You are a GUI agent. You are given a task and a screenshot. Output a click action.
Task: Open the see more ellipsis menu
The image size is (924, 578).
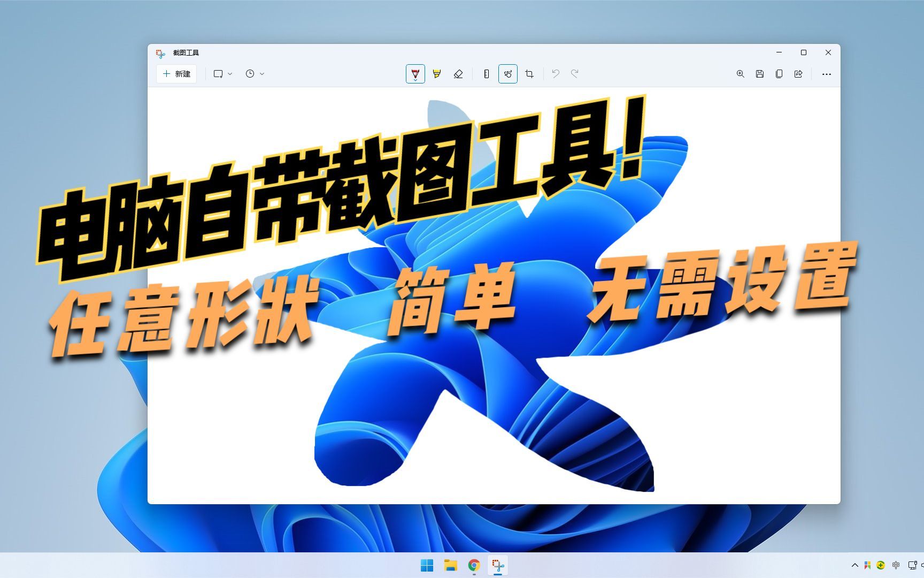827,74
